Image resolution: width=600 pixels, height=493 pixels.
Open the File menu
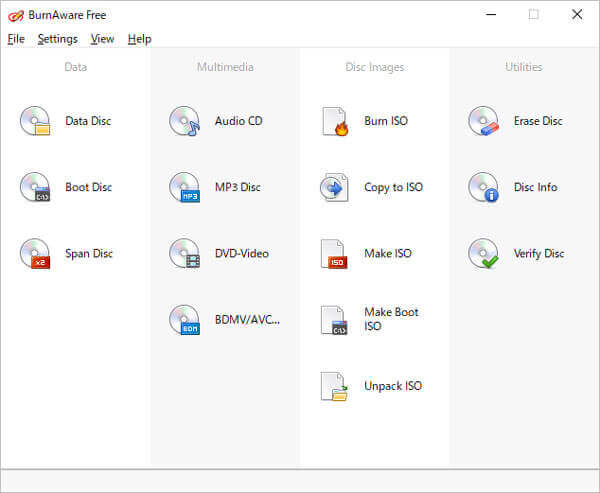[16, 39]
